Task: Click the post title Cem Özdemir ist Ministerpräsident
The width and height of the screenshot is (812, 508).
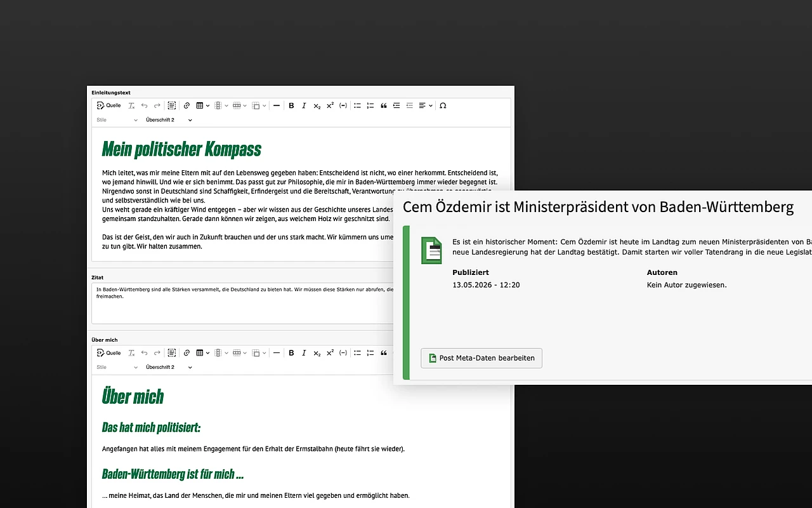Action: tap(598, 207)
